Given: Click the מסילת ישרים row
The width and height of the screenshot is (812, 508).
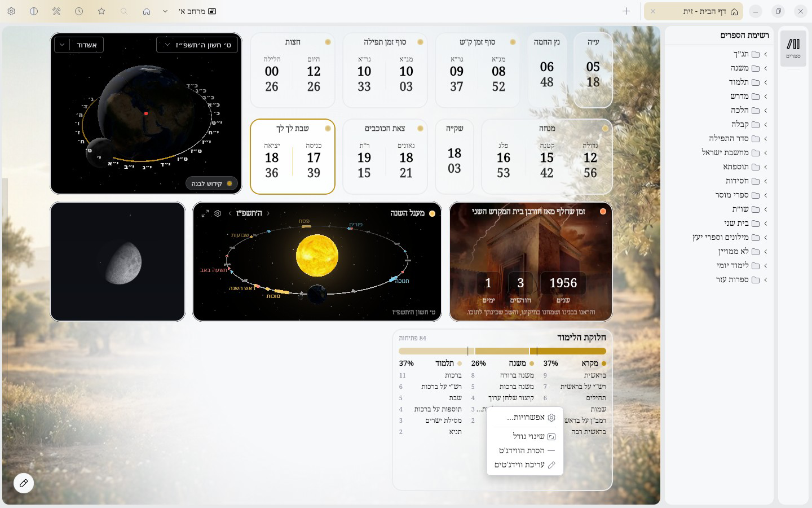Looking at the screenshot, I should pos(430,421).
